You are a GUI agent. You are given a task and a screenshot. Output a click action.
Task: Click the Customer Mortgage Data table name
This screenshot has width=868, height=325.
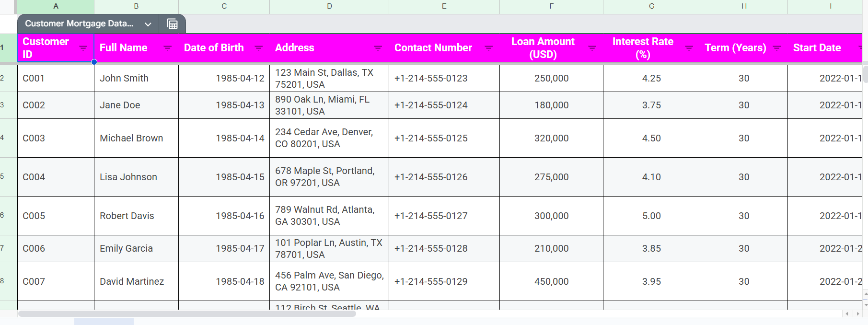(79, 23)
